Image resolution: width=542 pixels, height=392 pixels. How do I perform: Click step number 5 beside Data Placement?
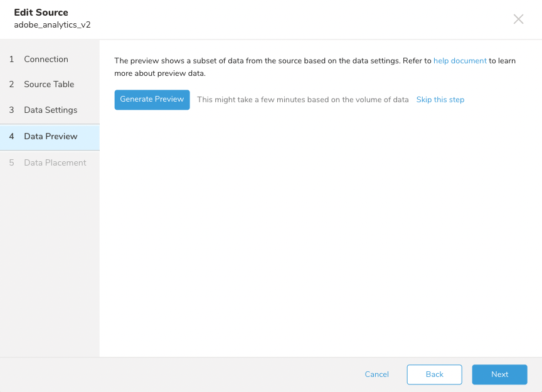[x=11, y=162]
